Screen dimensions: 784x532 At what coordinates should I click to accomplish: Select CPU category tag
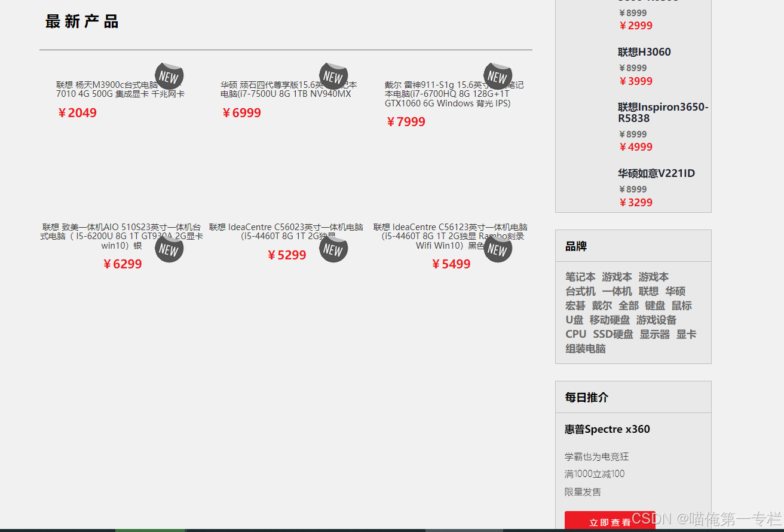[x=576, y=334]
